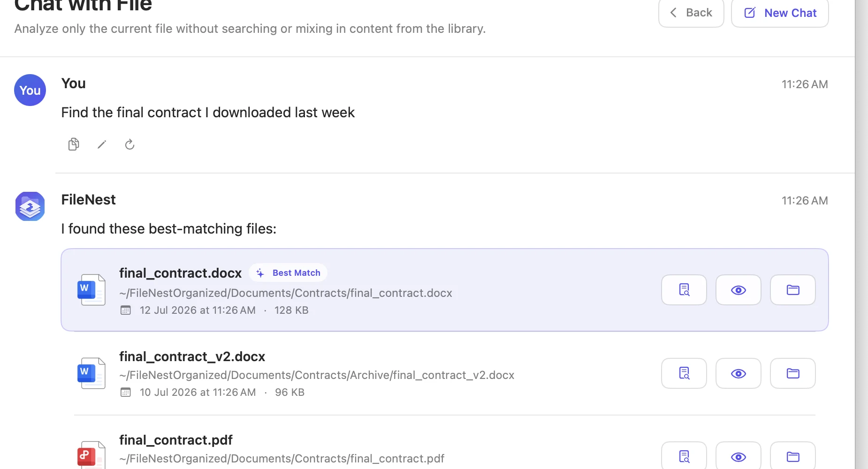
Task: Click the PDF icon of final_contract.pdf
Action: [x=91, y=455]
